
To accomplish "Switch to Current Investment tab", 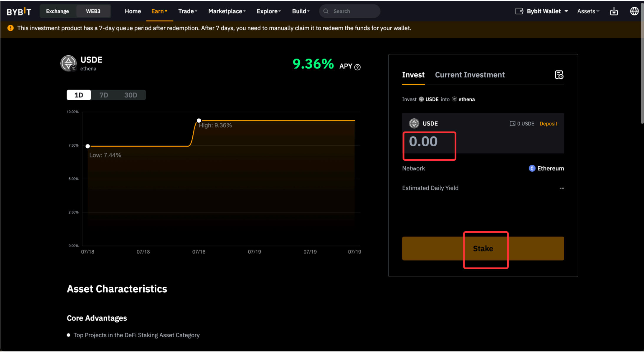I will click(470, 75).
